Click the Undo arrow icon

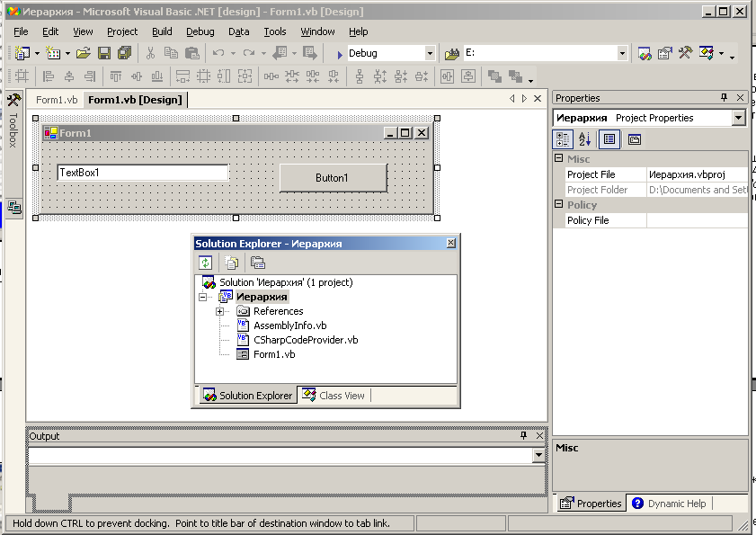click(x=218, y=53)
